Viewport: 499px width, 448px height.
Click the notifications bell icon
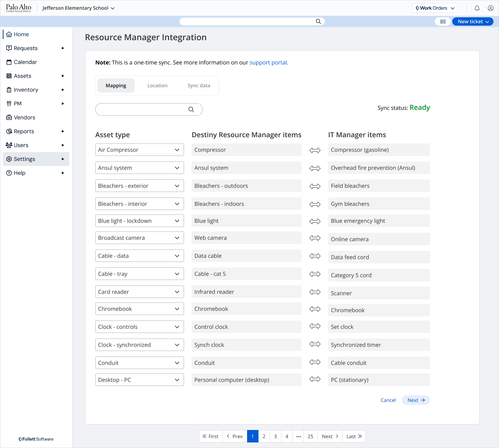(477, 8)
